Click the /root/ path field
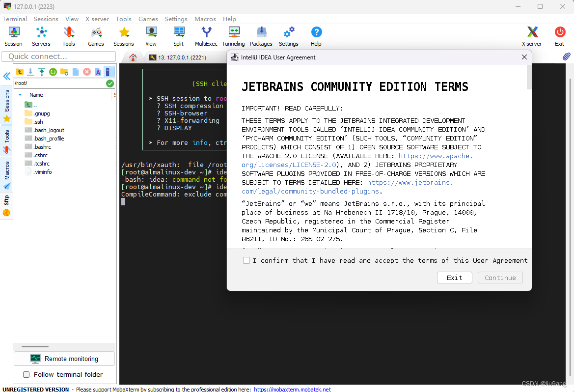 (59, 84)
